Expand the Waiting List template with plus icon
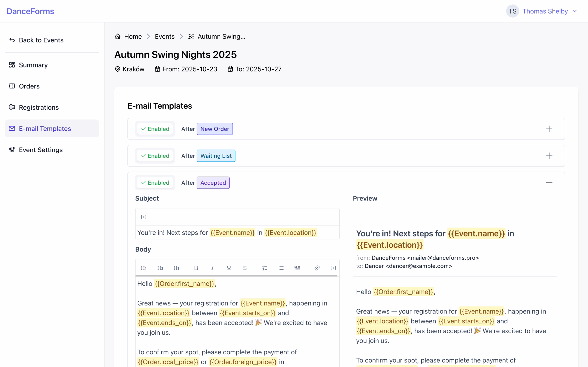 [549, 156]
